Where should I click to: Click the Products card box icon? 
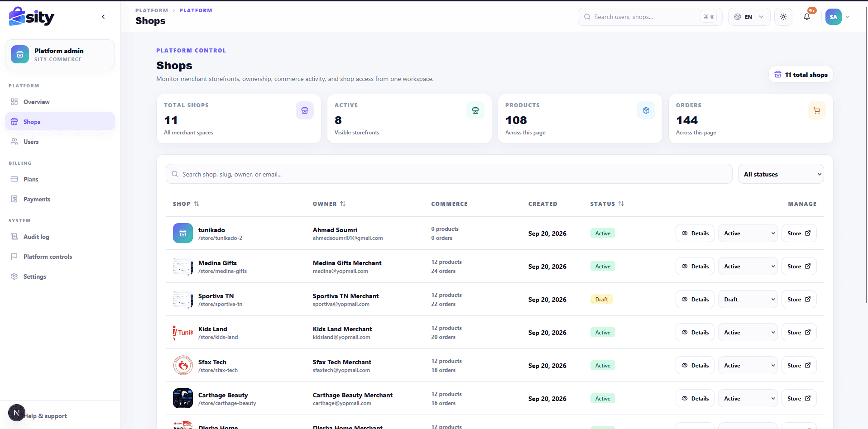(x=646, y=110)
